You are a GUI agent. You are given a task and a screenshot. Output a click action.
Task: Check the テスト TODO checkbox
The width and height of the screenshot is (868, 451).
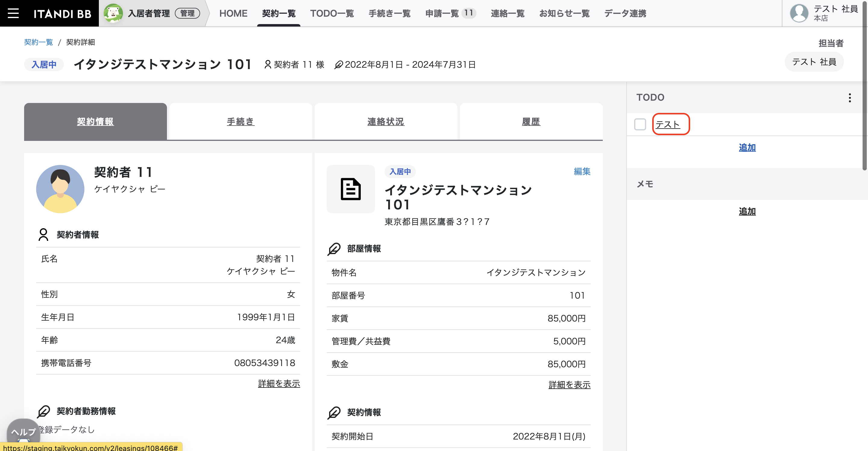pyautogui.click(x=640, y=124)
